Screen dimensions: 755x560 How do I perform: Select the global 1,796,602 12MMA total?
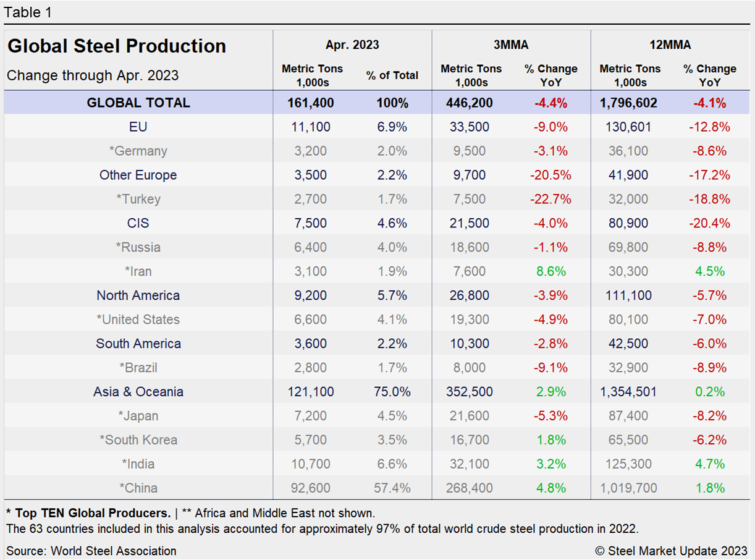click(x=628, y=103)
